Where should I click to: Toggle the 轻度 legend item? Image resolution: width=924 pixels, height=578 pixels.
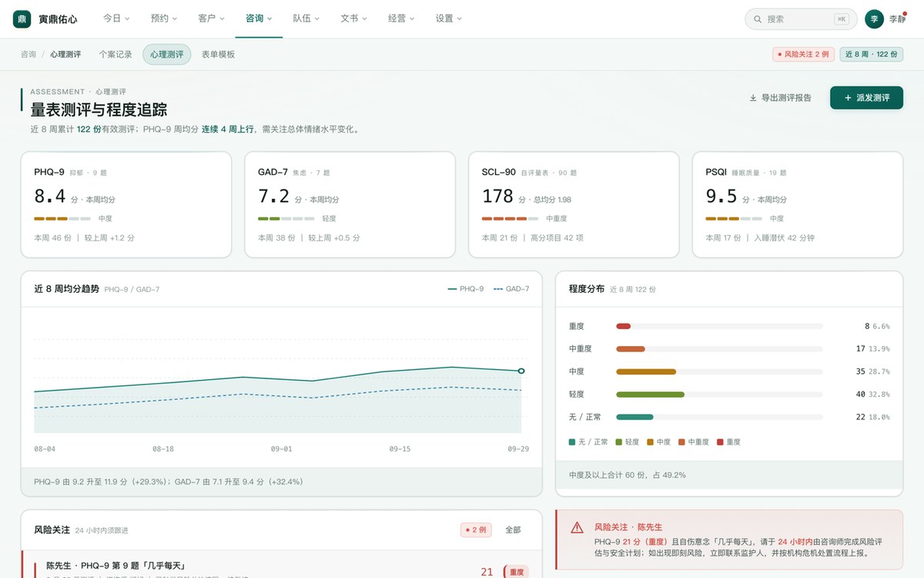click(627, 442)
